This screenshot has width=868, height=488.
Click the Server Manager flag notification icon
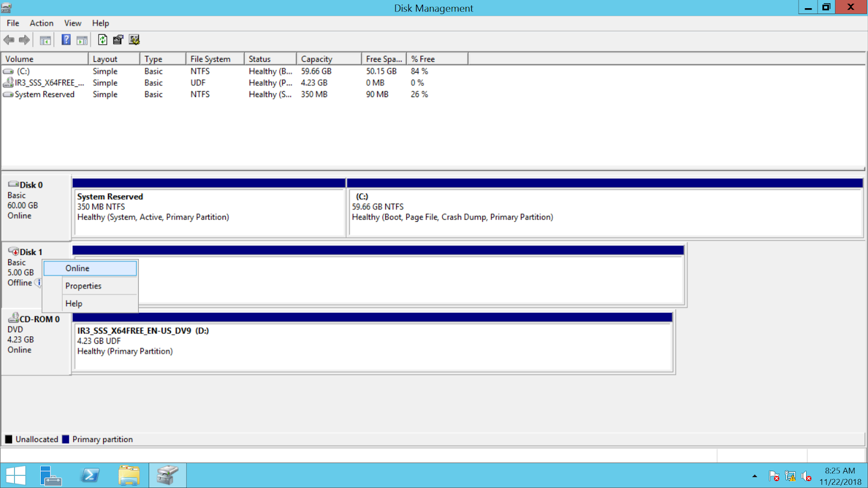[774, 476]
